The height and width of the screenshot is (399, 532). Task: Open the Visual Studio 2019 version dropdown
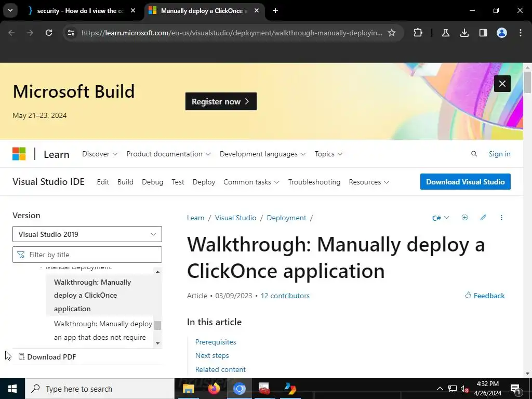tap(87, 234)
